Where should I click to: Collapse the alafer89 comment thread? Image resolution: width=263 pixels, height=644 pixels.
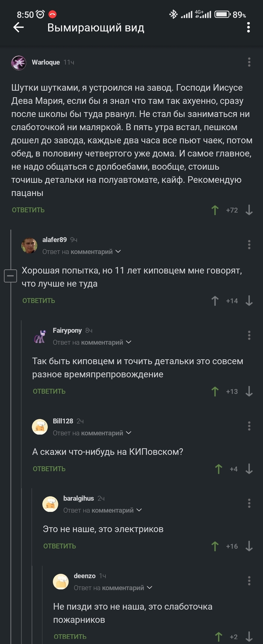click(11, 276)
